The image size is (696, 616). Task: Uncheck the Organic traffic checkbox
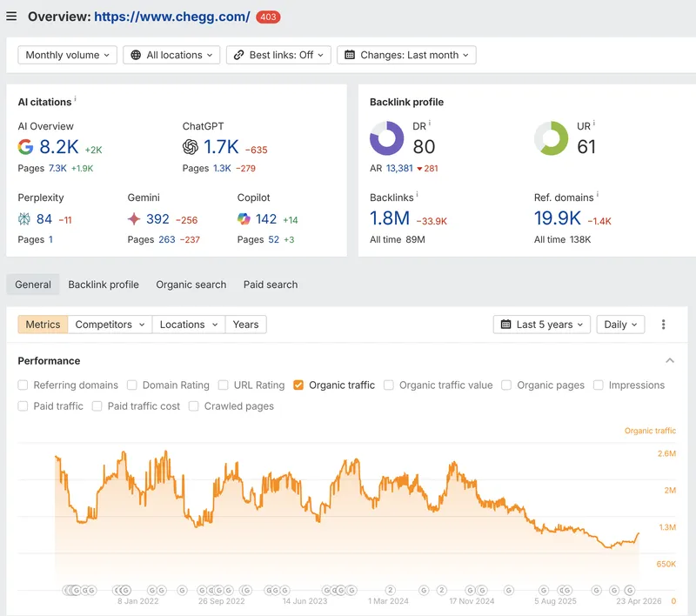298,385
